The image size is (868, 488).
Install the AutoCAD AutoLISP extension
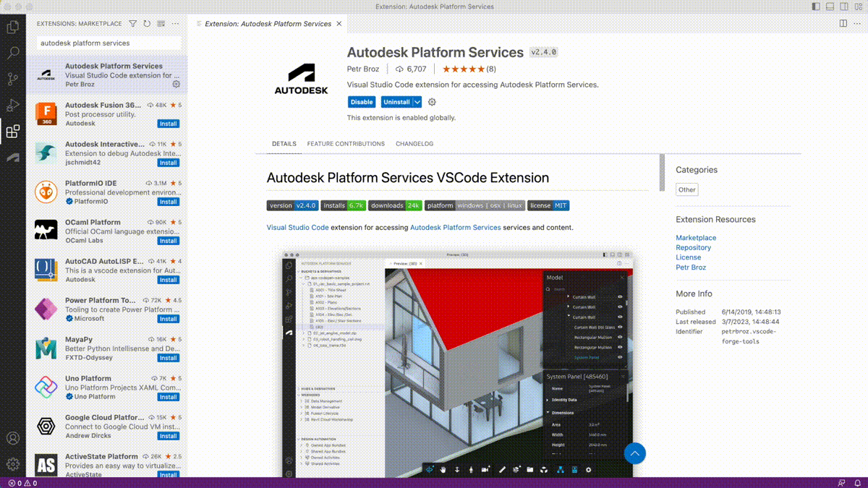[x=169, y=280]
